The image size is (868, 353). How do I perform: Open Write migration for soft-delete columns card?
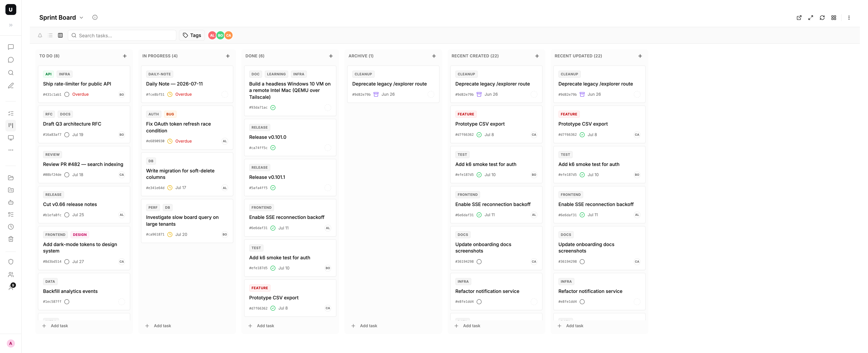point(187,174)
